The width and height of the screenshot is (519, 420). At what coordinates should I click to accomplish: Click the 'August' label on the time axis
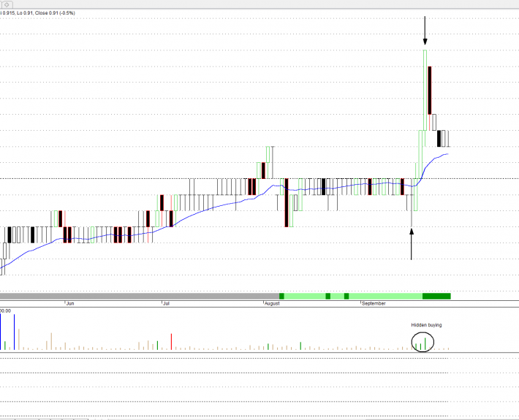pos(271,302)
